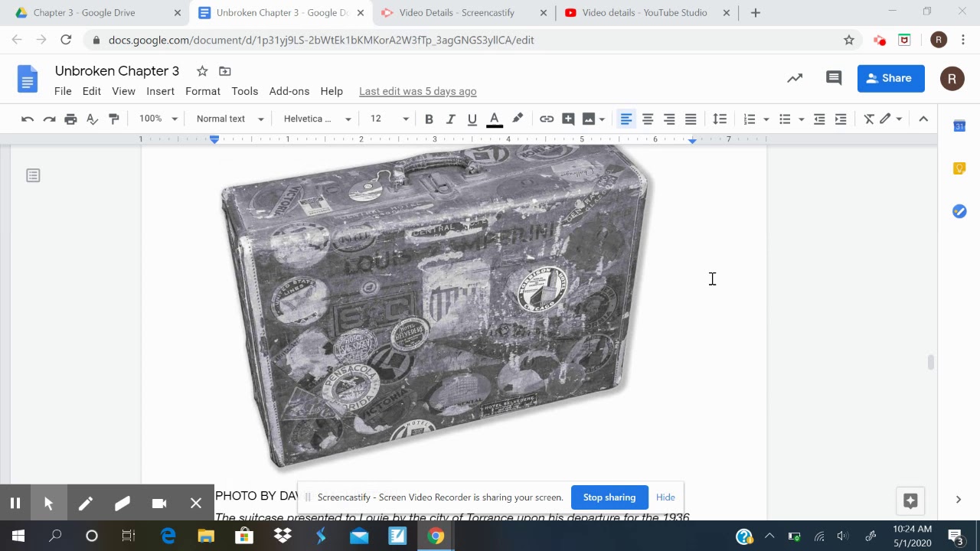Select Screencastify mouse pointer tool
The height and width of the screenshot is (551, 980).
(48, 503)
